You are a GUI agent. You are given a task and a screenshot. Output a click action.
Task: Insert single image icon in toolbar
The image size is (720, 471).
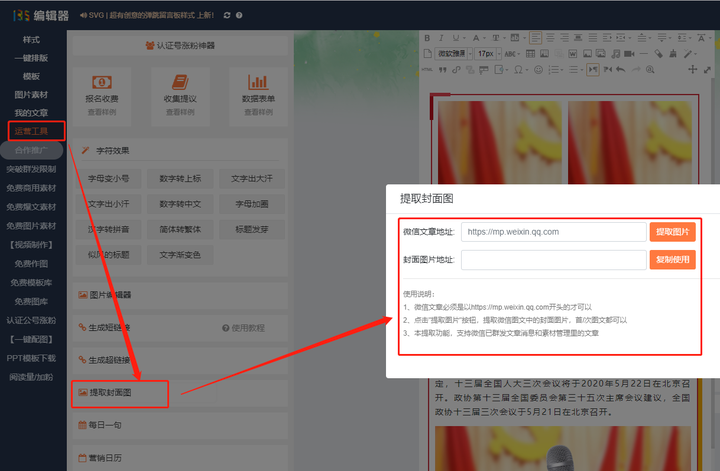pos(587,54)
